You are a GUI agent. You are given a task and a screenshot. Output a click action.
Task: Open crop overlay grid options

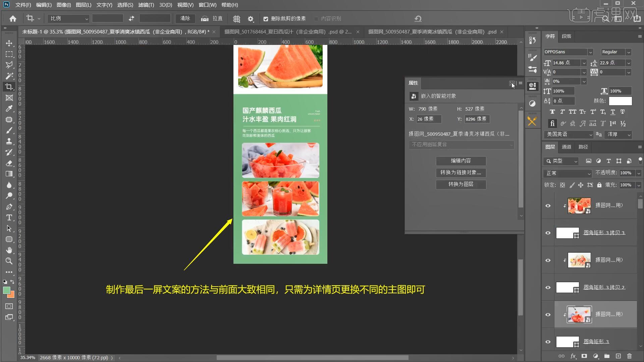[x=236, y=19]
